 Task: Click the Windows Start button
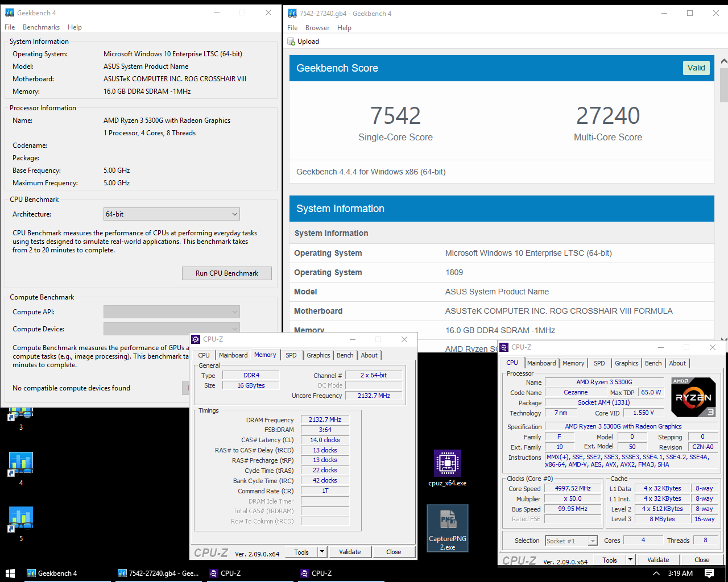tap(10, 573)
